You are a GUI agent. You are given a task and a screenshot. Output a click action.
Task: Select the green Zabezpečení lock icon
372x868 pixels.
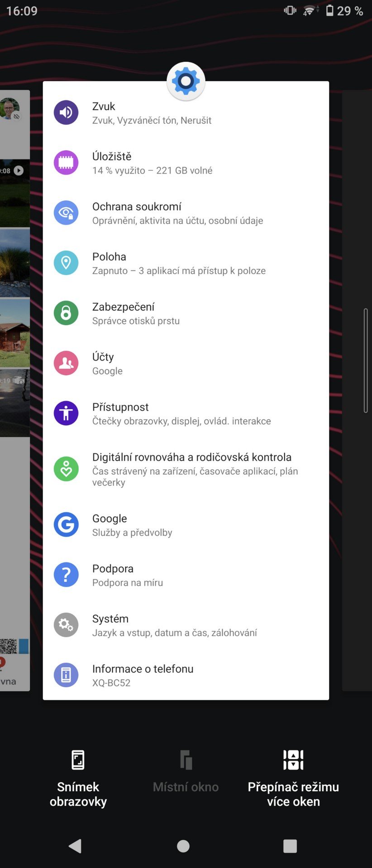(x=66, y=313)
